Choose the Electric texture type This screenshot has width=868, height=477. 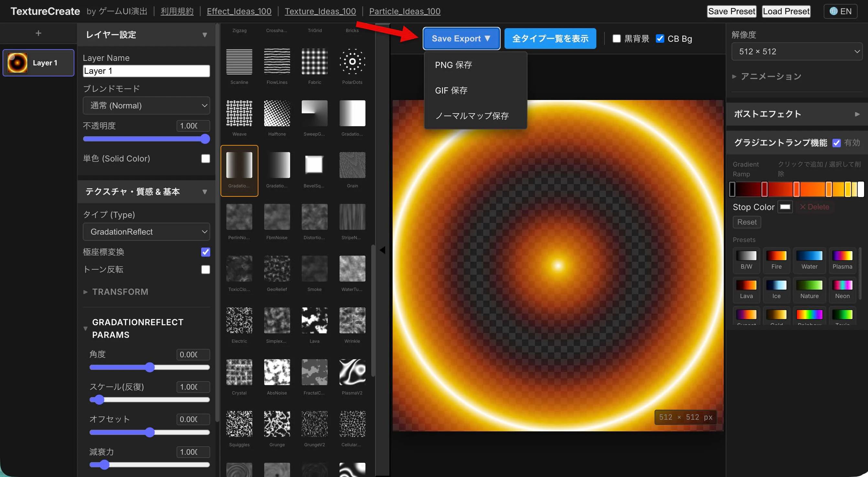click(x=239, y=321)
